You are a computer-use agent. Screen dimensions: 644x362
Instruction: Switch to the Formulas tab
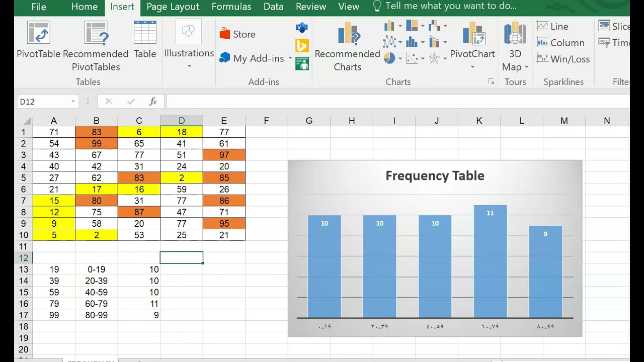click(231, 7)
